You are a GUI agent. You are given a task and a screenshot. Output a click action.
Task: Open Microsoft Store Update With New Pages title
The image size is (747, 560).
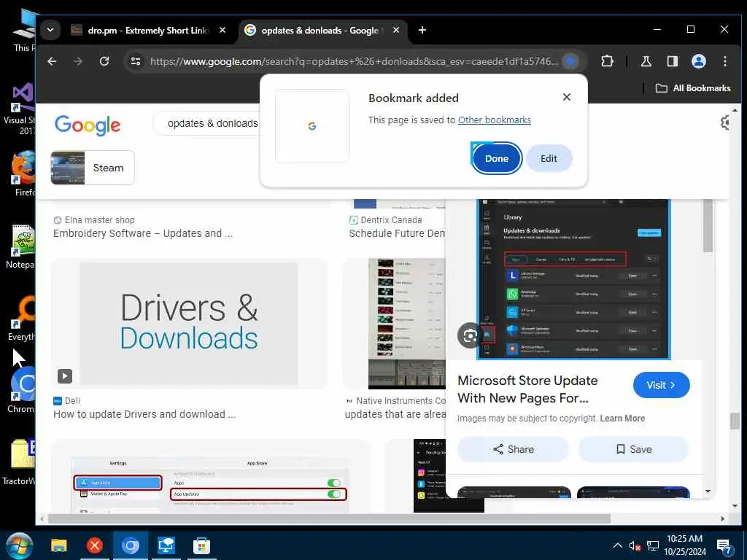[527, 389]
